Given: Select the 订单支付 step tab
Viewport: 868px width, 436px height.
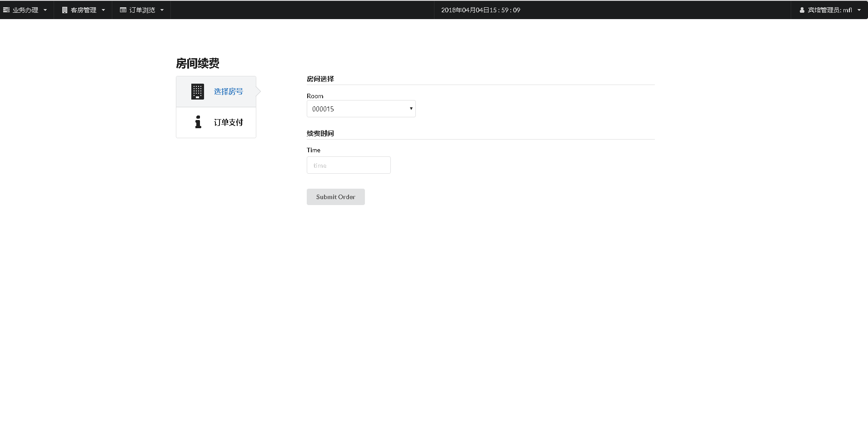Looking at the screenshot, I should (x=216, y=122).
